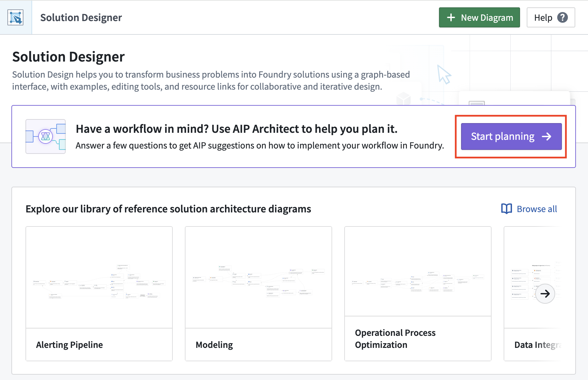Open the Help menu

click(550, 17)
